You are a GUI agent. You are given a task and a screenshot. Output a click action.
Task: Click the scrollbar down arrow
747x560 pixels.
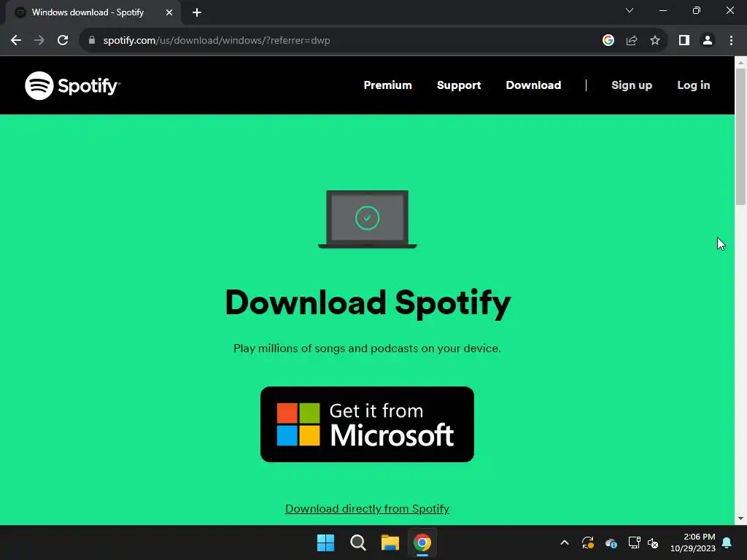click(740, 518)
